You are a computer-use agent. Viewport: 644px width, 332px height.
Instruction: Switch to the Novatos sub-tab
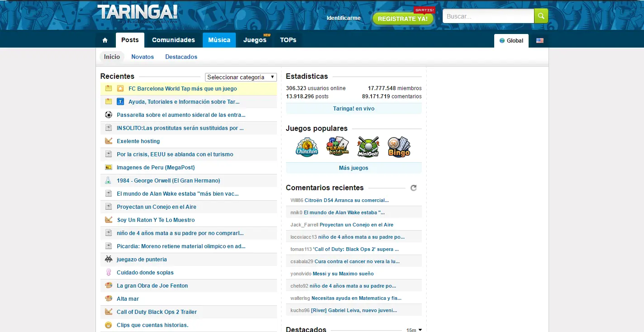[143, 57]
